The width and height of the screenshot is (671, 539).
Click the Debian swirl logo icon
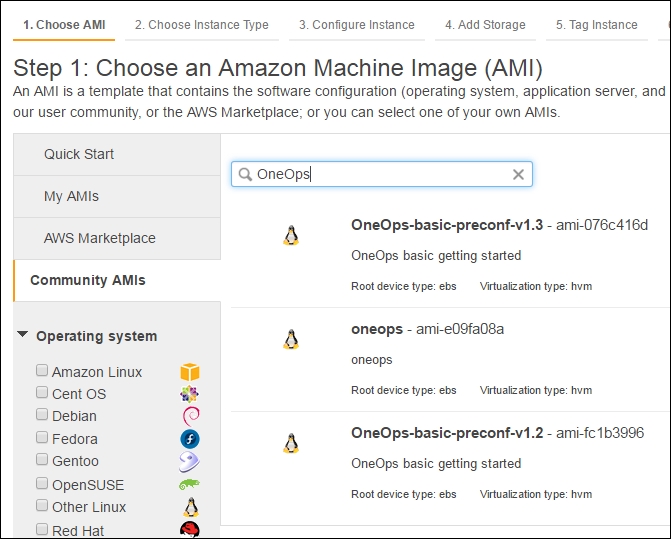(x=191, y=416)
